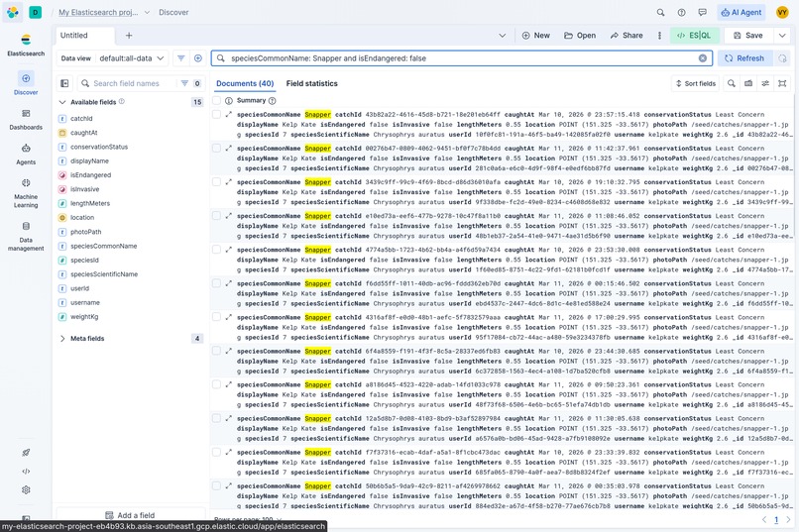799x532 pixels.
Task: Switch to the Documents (40) tab
Action: [x=245, y=83]
